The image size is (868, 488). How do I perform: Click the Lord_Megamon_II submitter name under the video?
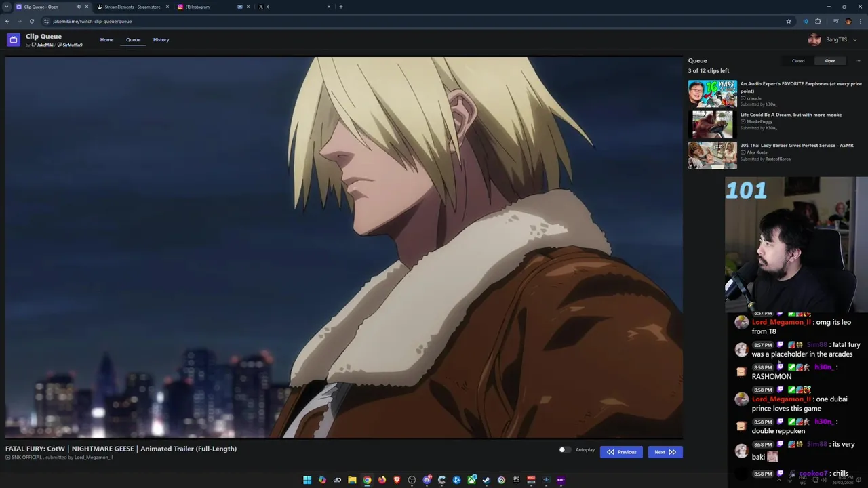pos(94,457)
